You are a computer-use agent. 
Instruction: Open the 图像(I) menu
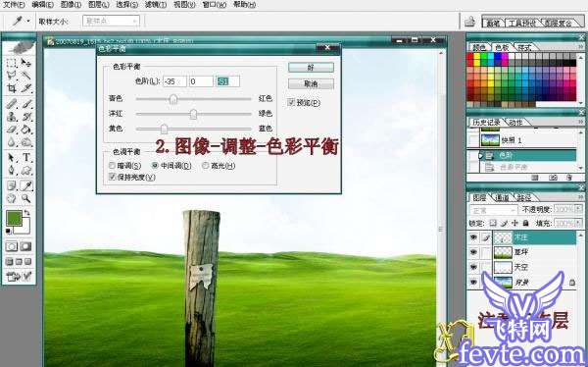pos(71,5)
